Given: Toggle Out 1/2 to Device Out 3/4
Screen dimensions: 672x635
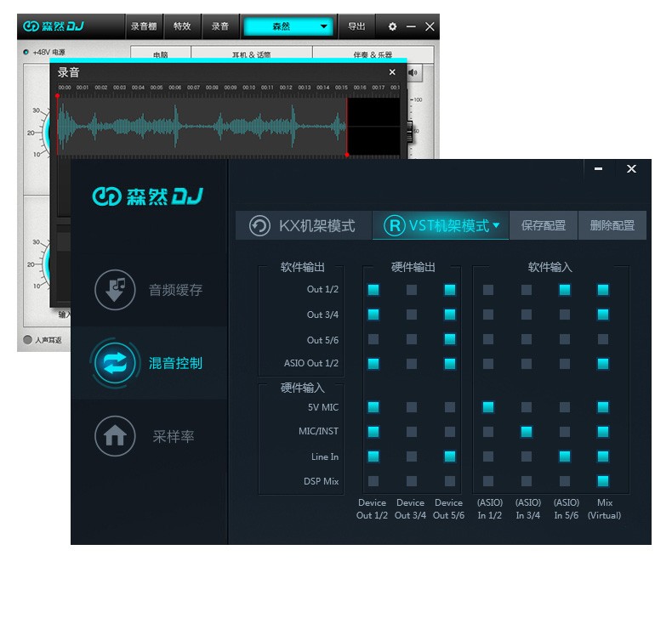Looking at the screenshot, I should [412, 290].
